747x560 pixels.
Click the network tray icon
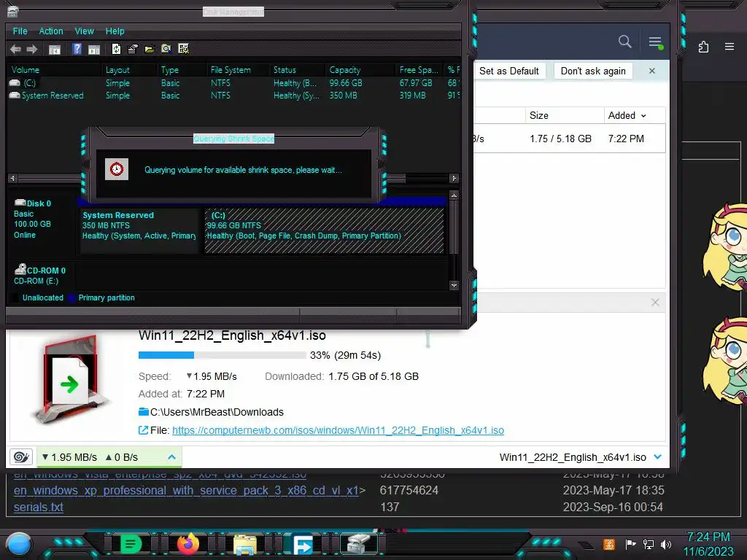(648, 544)
